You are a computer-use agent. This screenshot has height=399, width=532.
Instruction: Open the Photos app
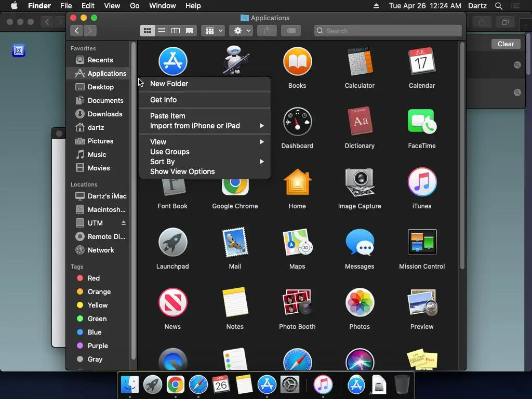point(360,303)
